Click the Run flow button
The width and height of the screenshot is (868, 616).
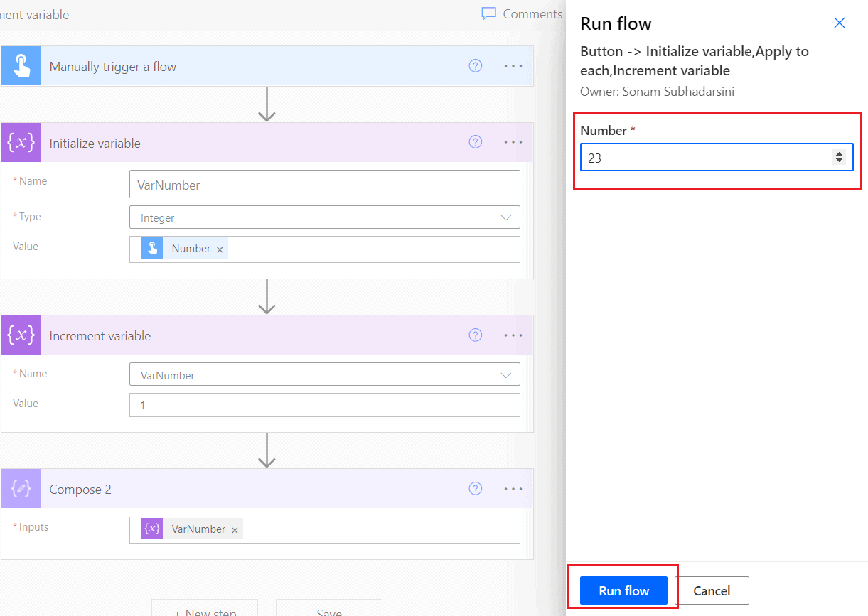pos(623,590)
